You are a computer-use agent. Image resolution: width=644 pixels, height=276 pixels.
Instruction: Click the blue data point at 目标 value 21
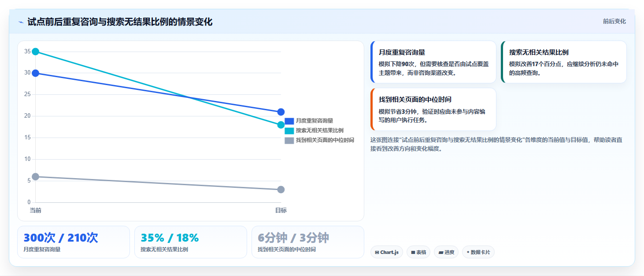point(281,112)
